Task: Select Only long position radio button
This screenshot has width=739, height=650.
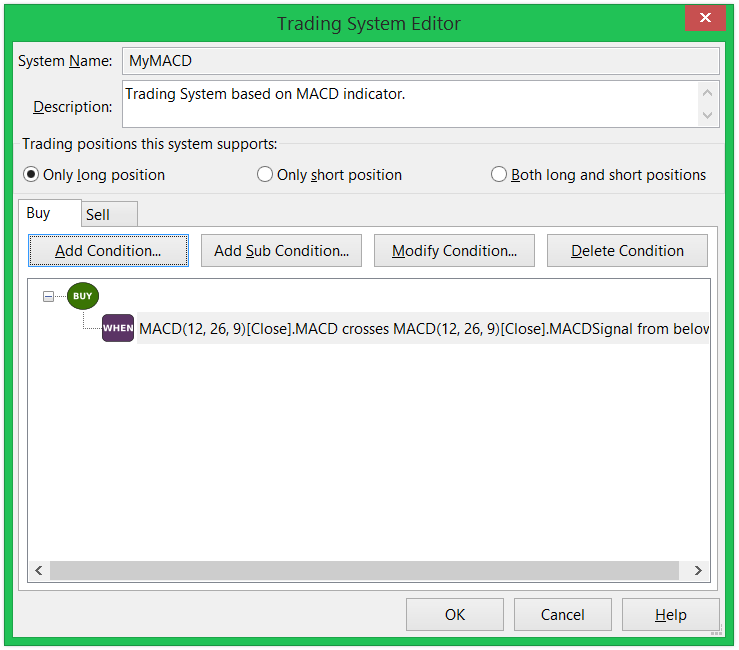Action: [x=31, y=175]
